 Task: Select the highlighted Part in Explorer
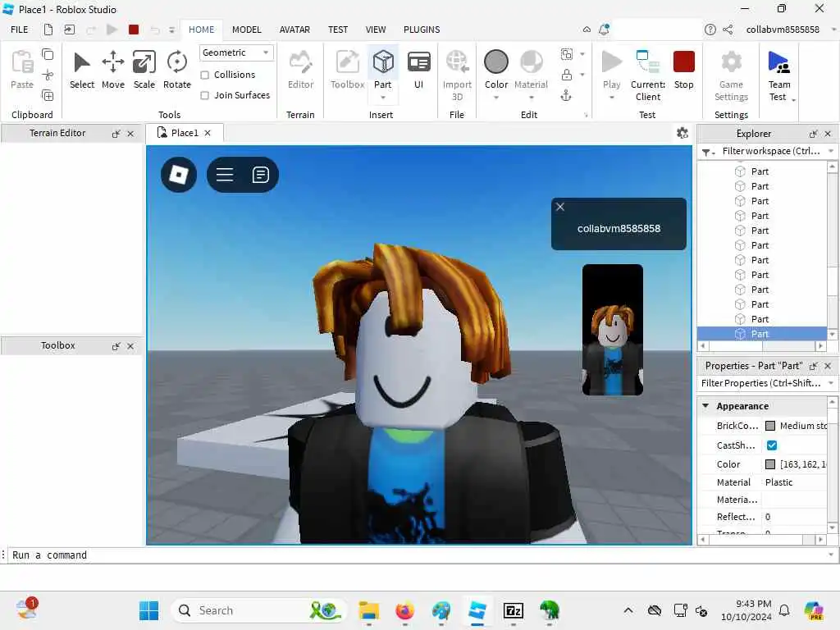762,334
